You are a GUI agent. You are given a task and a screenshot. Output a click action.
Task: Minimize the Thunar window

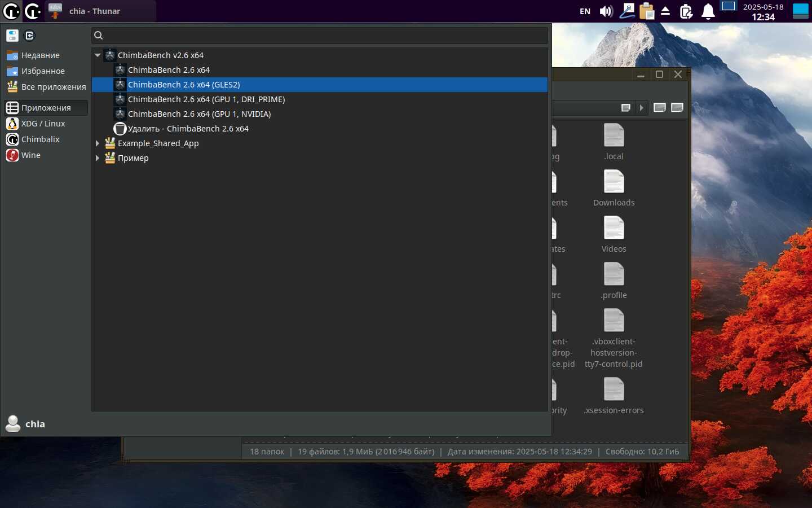point(641,75)
